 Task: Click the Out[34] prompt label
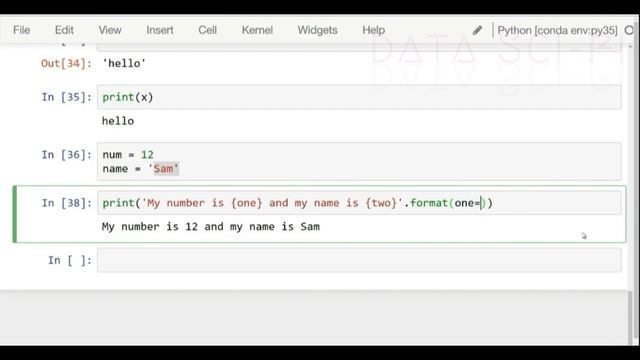coord(66,64)
